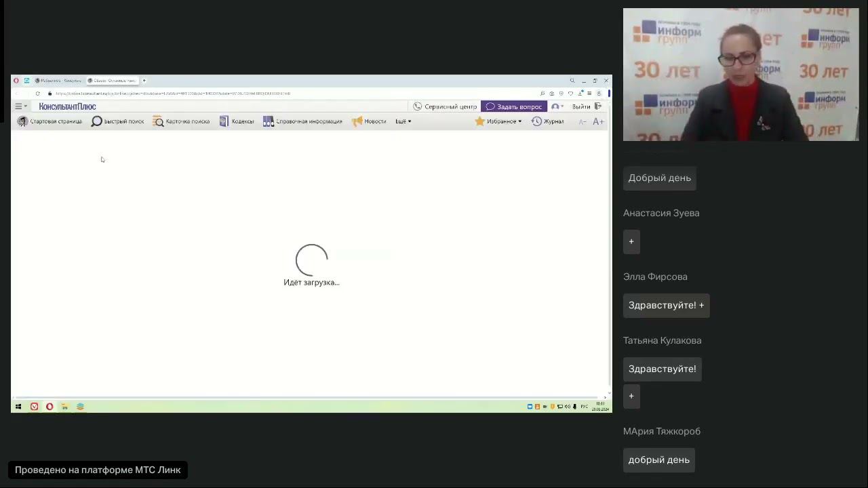Open the browser tab search icon
The width and height of the screenshot is (868, 488).
click(x=572, y=81)
